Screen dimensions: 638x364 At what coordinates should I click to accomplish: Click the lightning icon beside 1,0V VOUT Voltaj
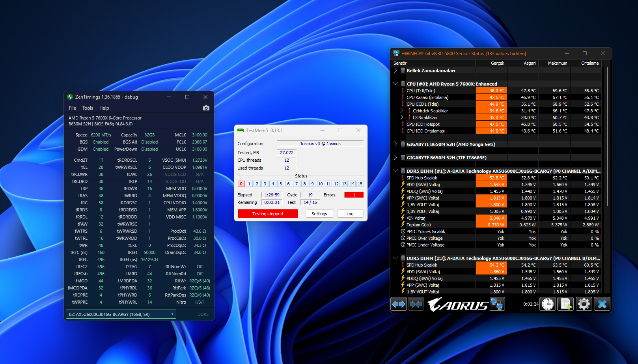(x=403, y=211)
